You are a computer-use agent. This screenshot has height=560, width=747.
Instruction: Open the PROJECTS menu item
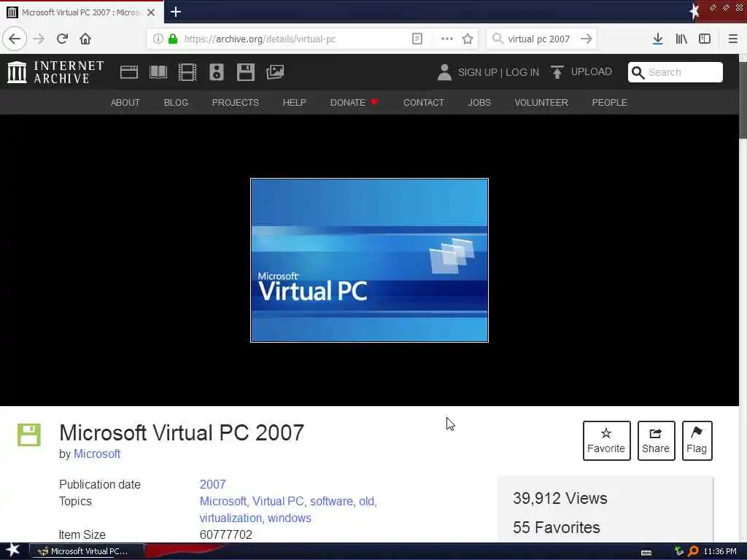click(236, 102)
